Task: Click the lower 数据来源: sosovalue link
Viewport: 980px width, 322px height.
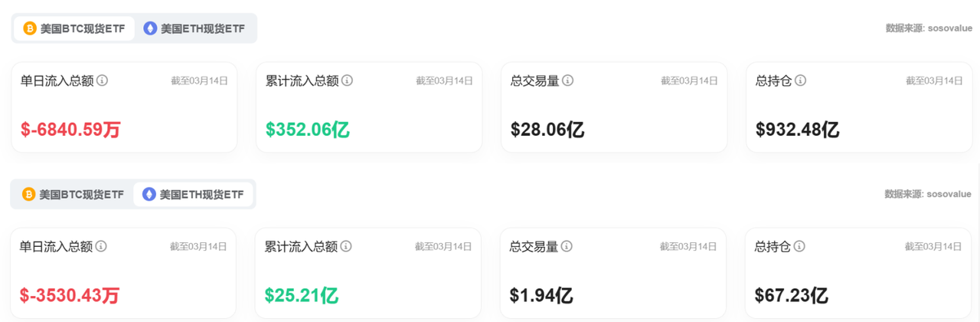Action: pos(928,194)
